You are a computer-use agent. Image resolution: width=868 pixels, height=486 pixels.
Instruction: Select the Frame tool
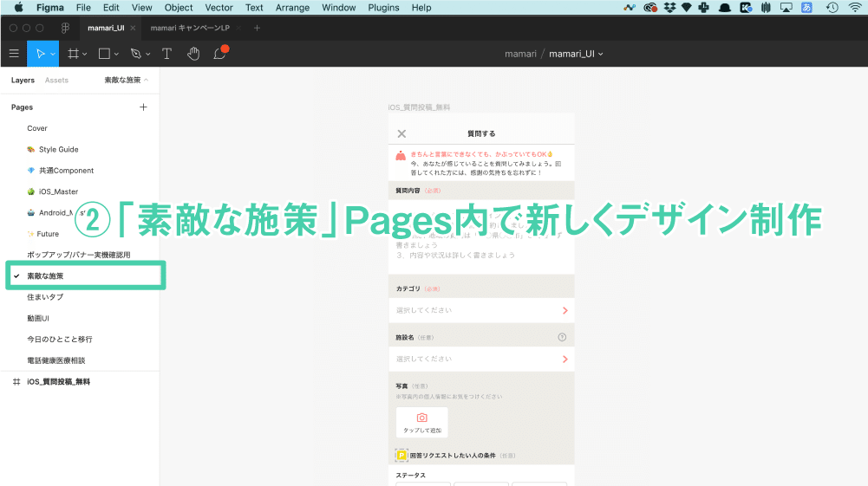point(73,54)
